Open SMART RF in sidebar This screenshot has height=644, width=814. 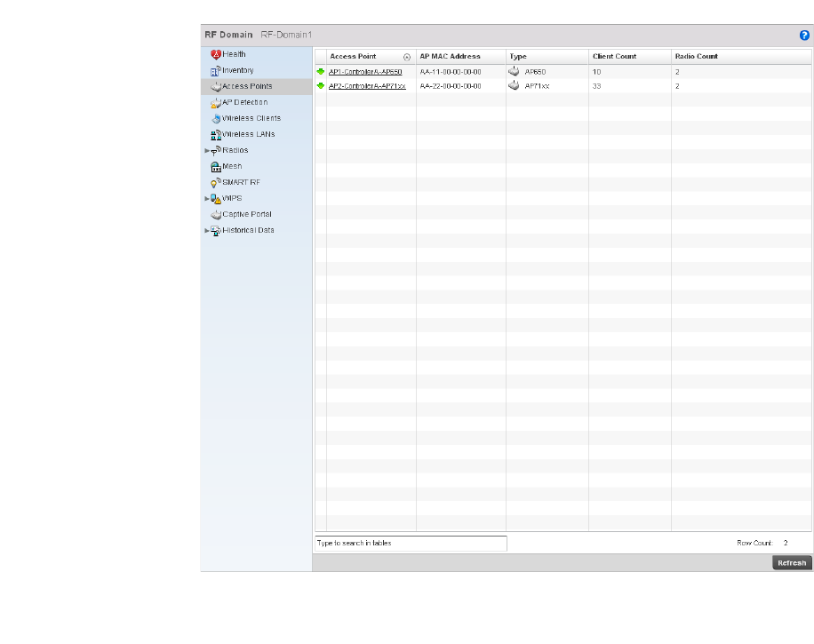[x=242, y=182]
